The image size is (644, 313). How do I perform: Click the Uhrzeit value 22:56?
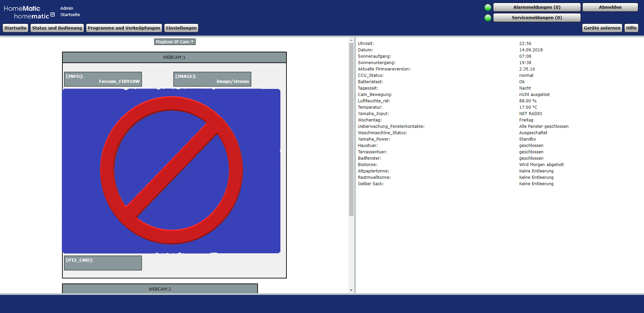tap(525, 44)
